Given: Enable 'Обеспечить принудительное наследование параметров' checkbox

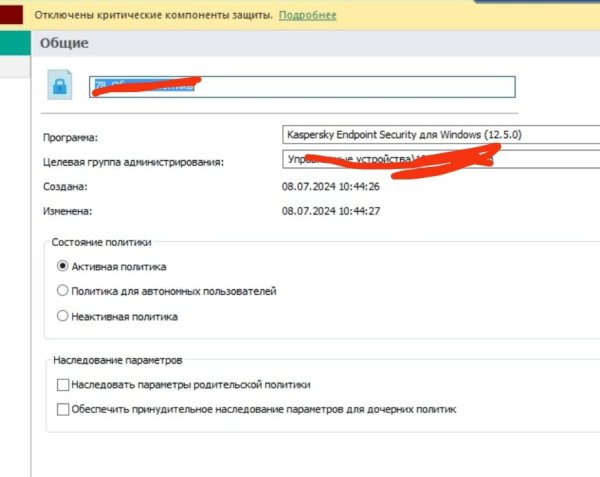Looking at the screenshot, I should click(63, 409).
